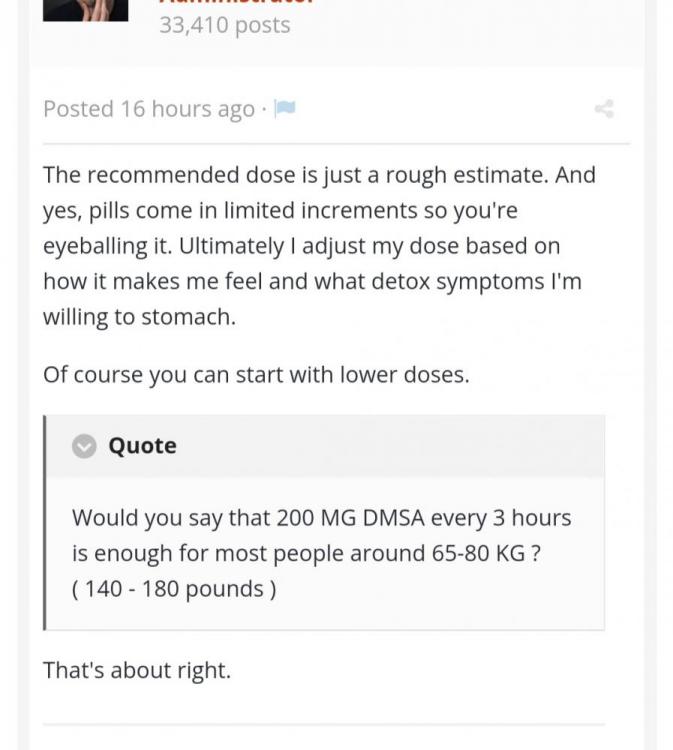
Task: Click the "That's about right." reply text
Action: pyautogui.click(x=137, y=670)
